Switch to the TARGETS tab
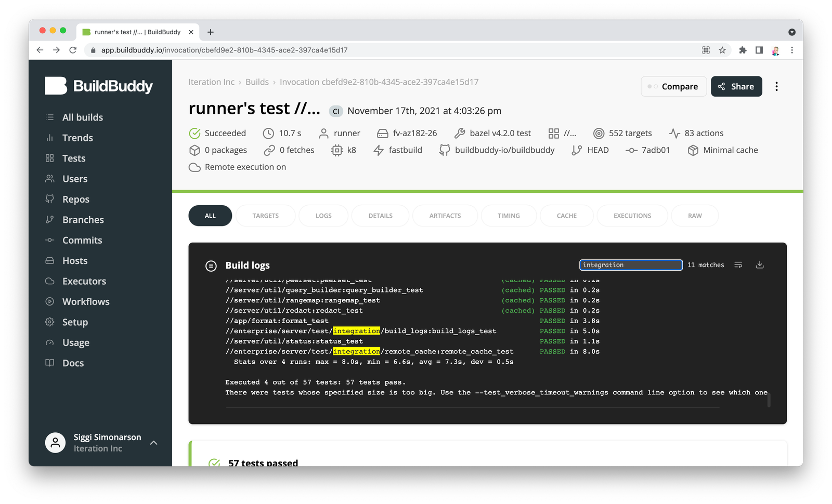This screenshot has height=504, width=832. (x=265, y=216)
